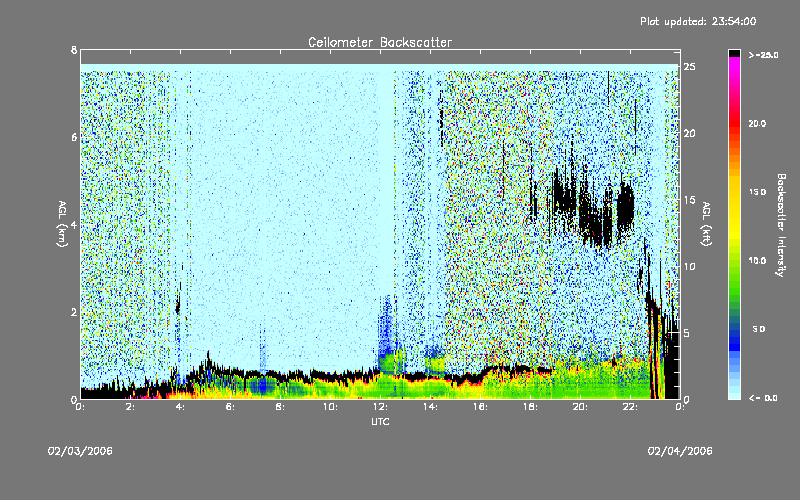Click the rightmost "0:" tick on the UTC axis
Screen dimensions: 800x500
pos(680,407)
